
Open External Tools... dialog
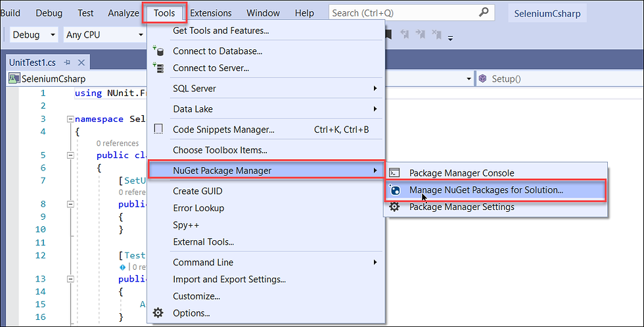tap(265, 242)
